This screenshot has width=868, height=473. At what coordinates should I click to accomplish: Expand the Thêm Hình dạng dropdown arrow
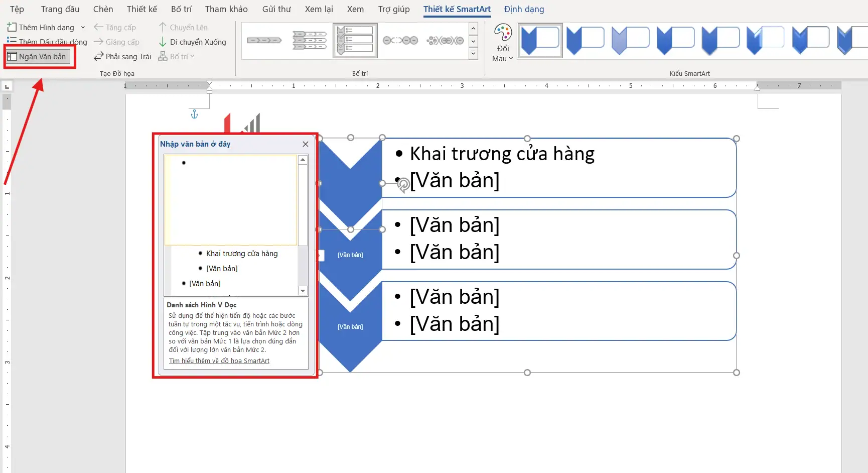click(x=83, y=27)
